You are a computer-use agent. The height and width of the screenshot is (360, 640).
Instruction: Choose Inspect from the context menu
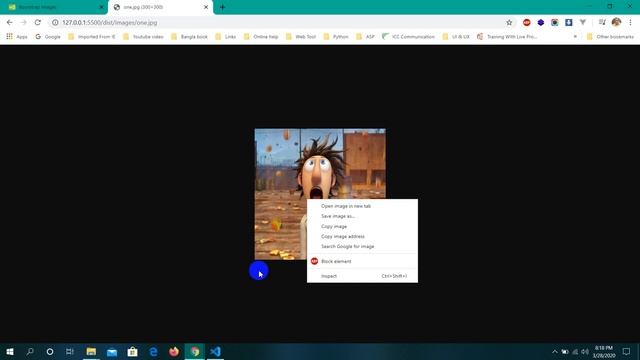pyautogui.click(x=362, y=276)
